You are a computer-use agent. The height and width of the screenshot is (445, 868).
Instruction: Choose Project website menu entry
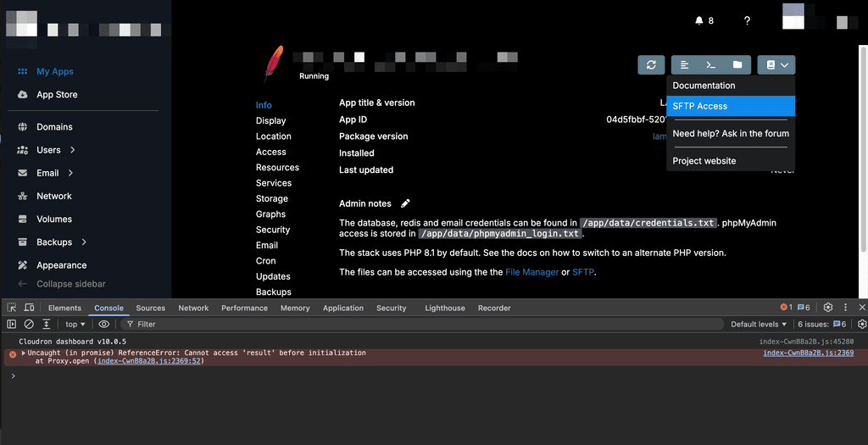[x=731, y=161]
